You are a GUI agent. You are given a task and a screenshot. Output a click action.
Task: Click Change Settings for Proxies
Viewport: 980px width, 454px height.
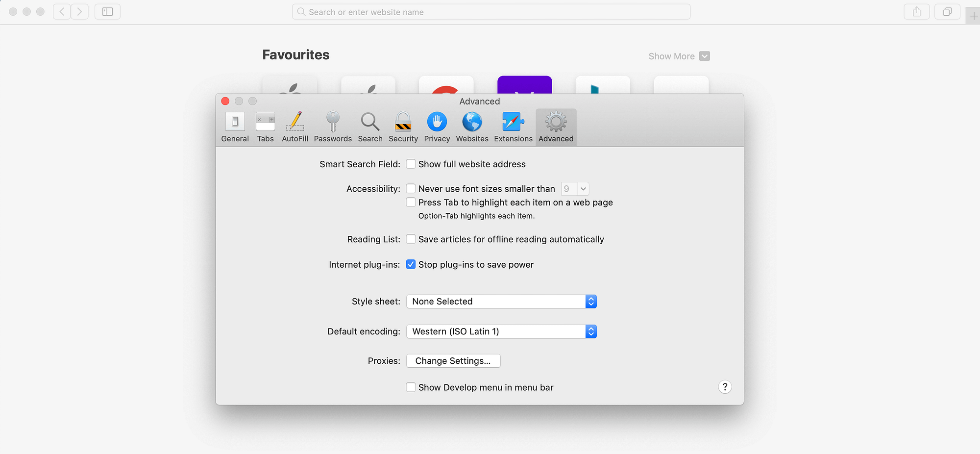tap(453, 360)
